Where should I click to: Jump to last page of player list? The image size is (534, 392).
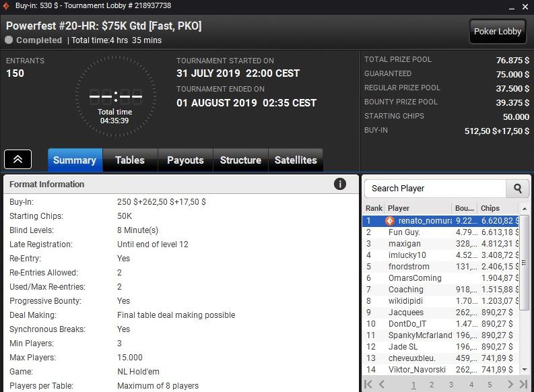tap(523, 385)
